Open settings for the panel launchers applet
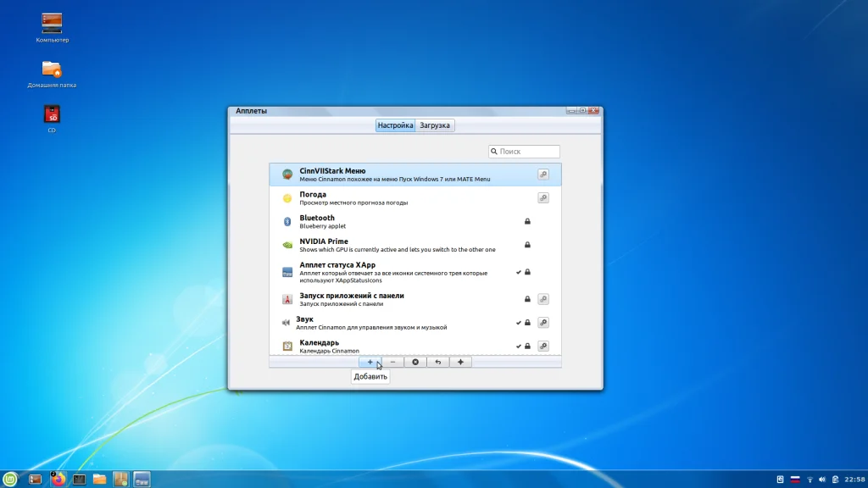 tap(543, 299)
